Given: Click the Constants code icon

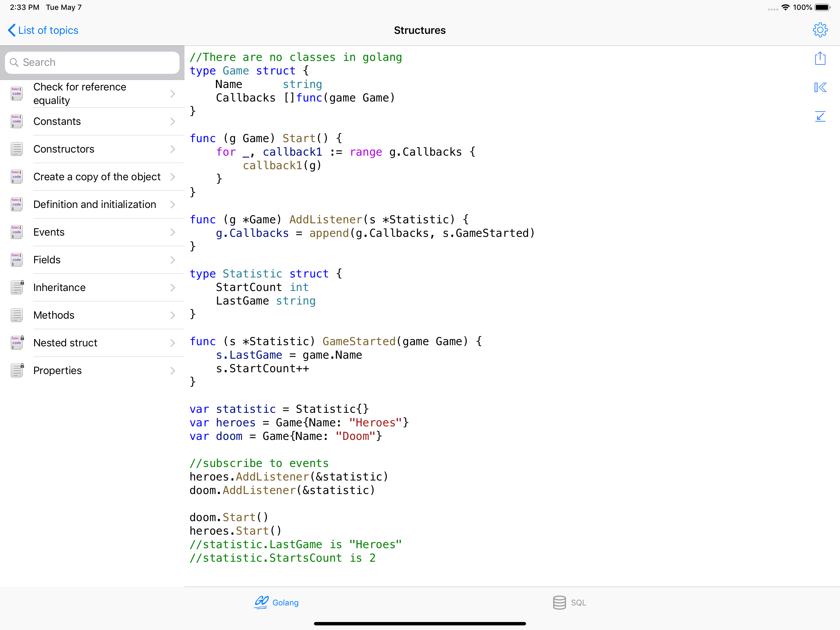Looking at the screenshot, I should click(x=16, y=122).
